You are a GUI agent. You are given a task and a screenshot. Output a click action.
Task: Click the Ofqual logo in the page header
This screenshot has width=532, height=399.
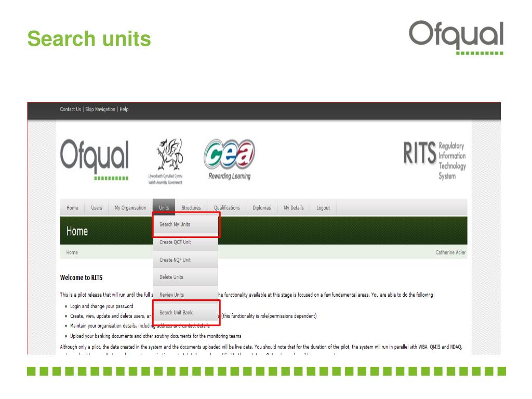95,159
